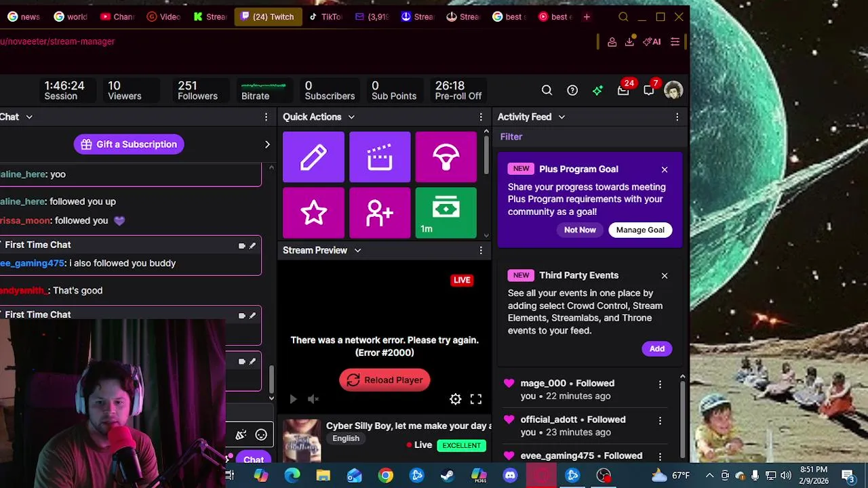Click the star quick action tile
Viewport: 868px width, 488px height.
(313, 213)
